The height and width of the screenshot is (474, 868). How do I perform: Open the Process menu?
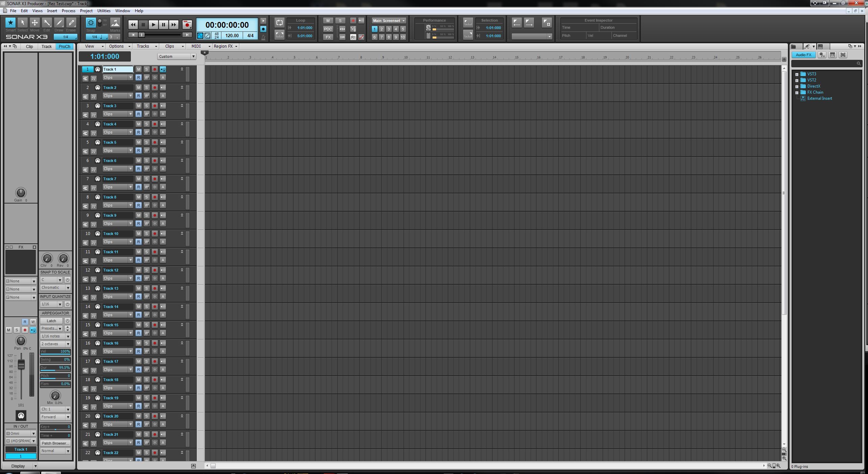point(68,11)
